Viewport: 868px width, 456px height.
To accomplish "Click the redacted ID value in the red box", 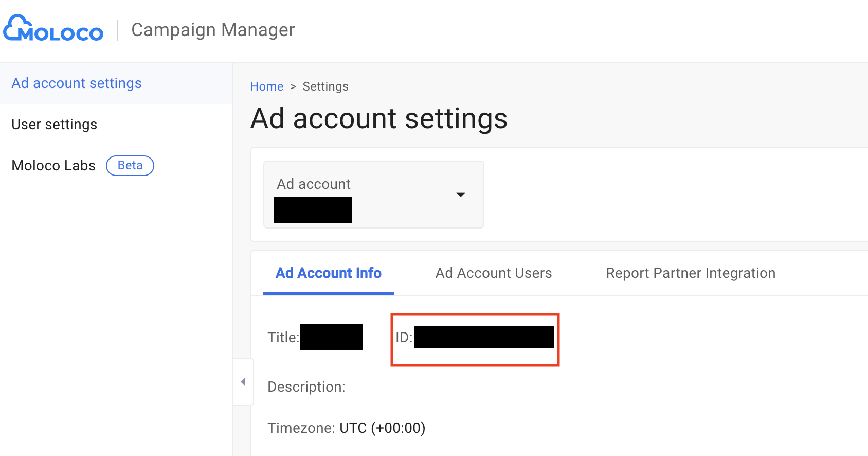I will tap(484, 338).
